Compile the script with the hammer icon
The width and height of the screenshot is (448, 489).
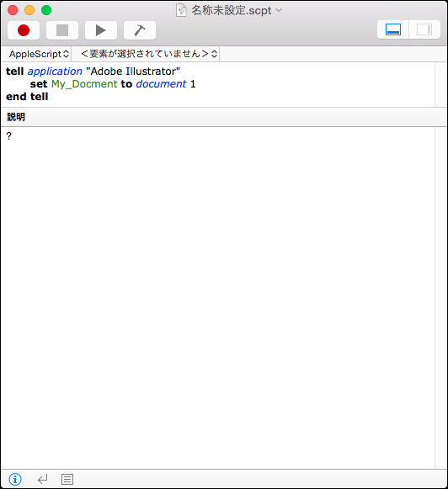tap(140, 30)
